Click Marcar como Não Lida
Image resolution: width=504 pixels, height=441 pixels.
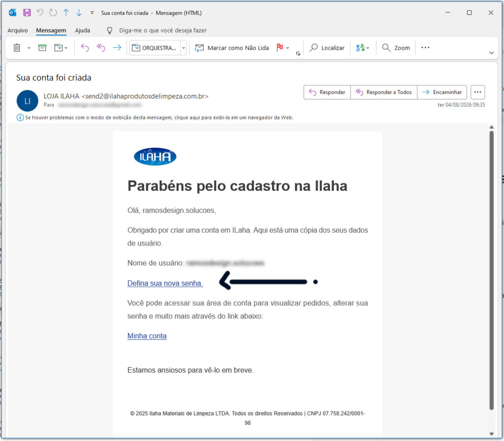click(232, 48)
